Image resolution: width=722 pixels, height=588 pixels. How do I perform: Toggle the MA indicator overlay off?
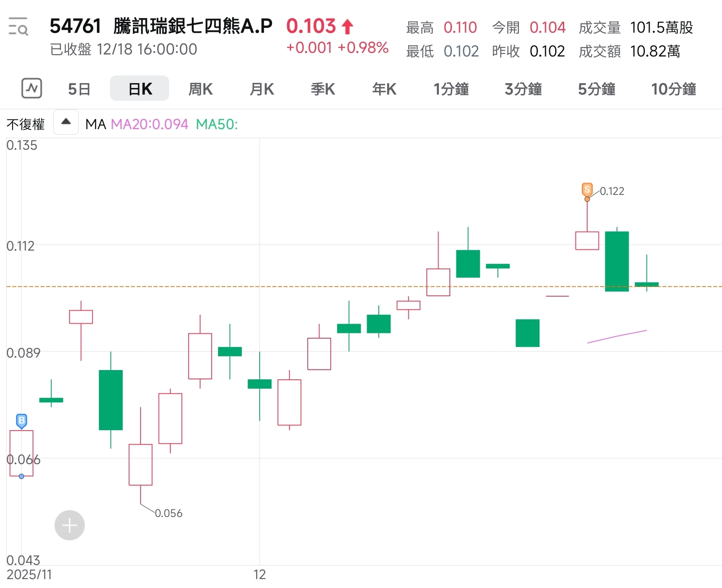95,124
